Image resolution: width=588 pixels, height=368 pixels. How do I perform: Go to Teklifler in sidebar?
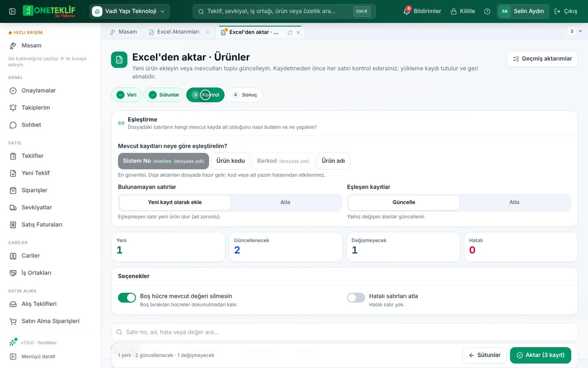coord(50,156)
